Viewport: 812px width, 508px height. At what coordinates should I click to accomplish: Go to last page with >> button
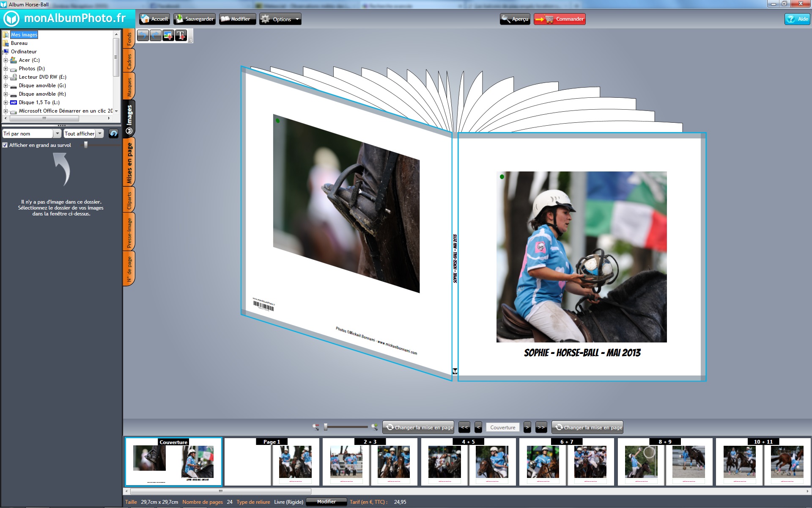(541, 427)
